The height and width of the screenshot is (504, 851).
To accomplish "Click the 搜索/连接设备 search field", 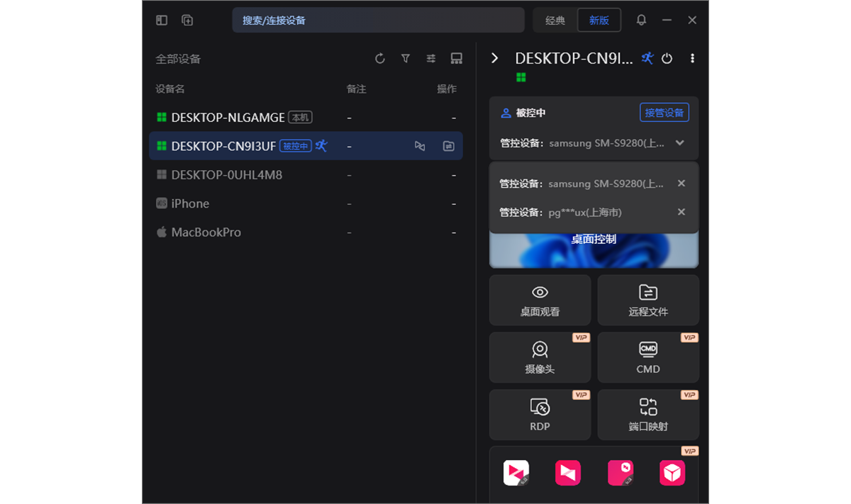I will (x=378, y=20).
